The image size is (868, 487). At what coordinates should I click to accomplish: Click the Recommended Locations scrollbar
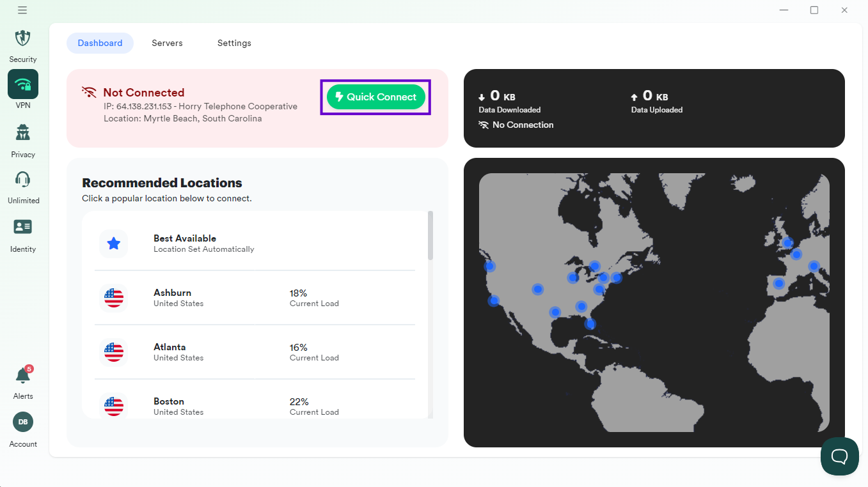430,236
